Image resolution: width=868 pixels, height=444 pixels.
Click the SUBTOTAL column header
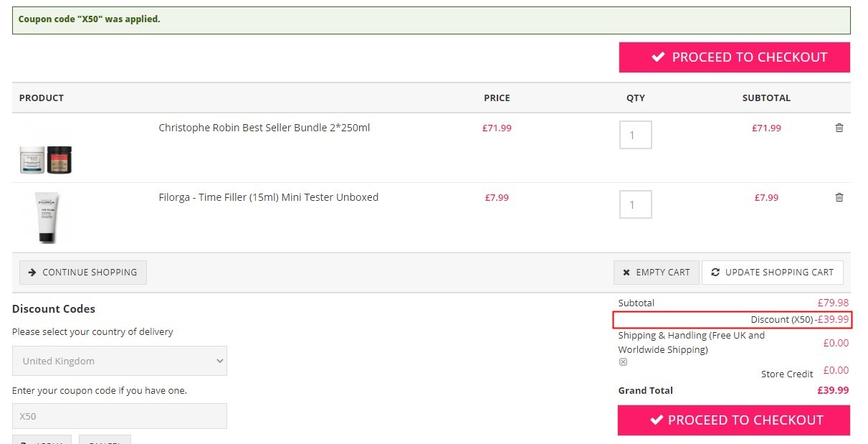[766, 98]
